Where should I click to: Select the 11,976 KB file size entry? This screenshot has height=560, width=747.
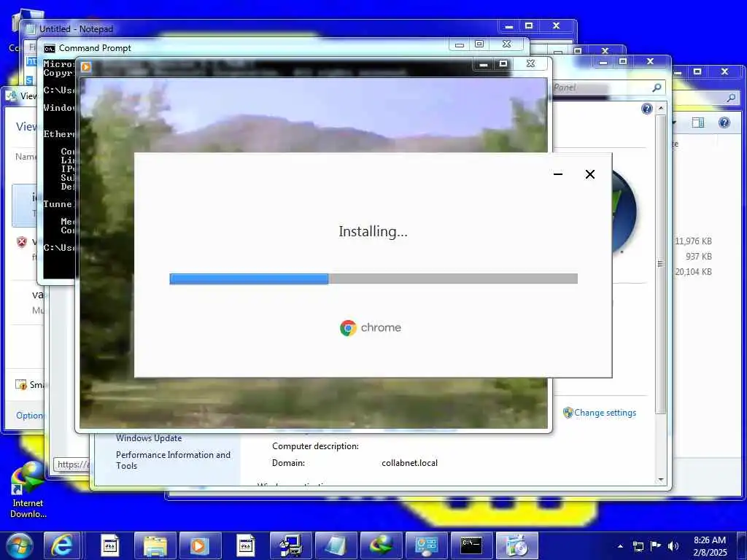pyautogui.click(x=693, y=241)
